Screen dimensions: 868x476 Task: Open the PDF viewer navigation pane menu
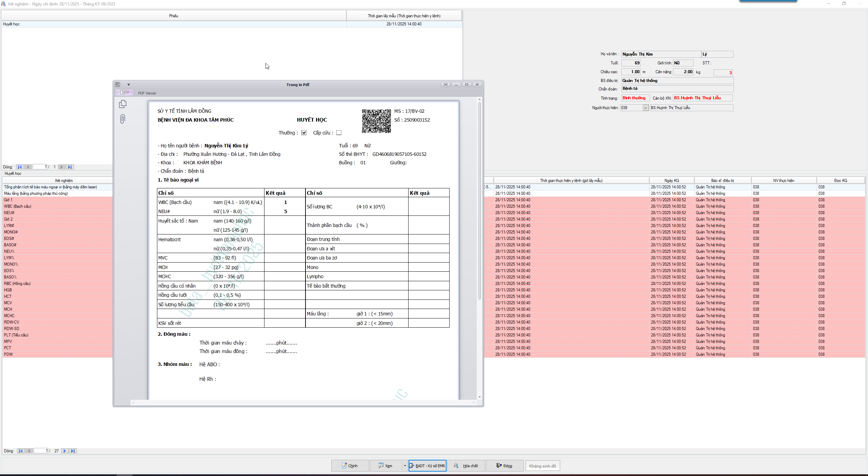(x=124, y=92)
